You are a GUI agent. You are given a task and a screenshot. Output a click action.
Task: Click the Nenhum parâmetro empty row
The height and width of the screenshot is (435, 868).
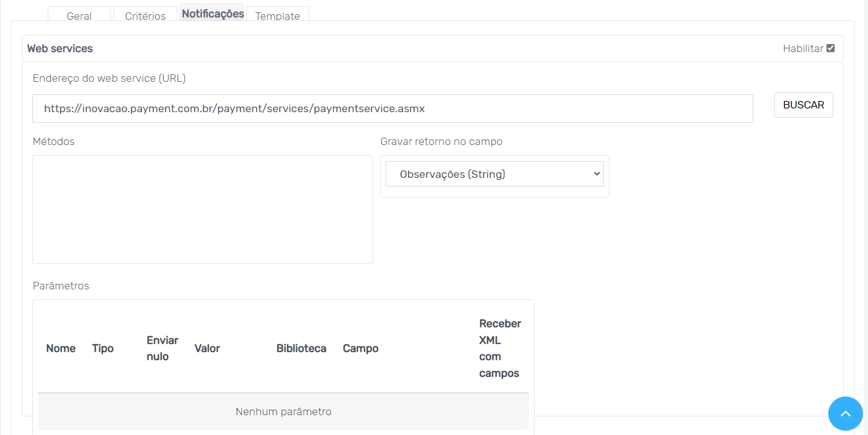tap(283, 411)
